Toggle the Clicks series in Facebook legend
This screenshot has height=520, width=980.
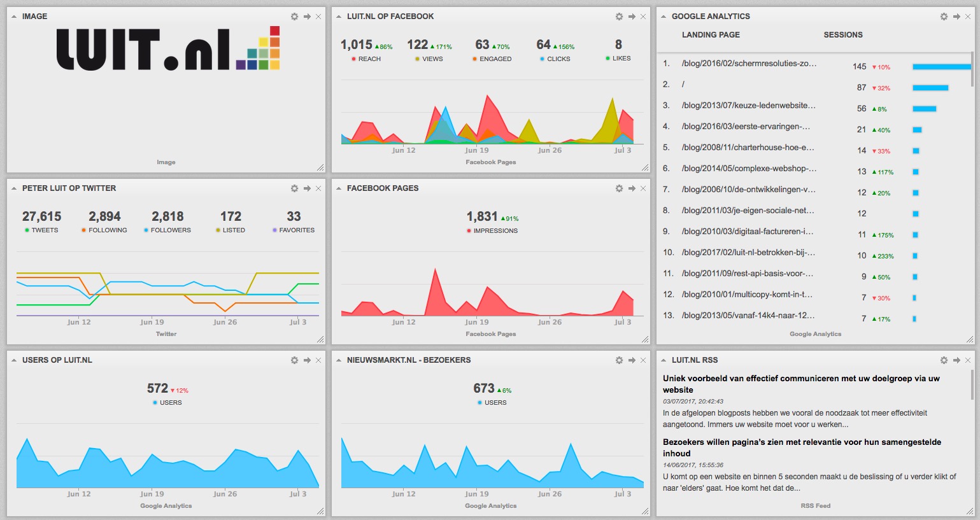(555, 59)
